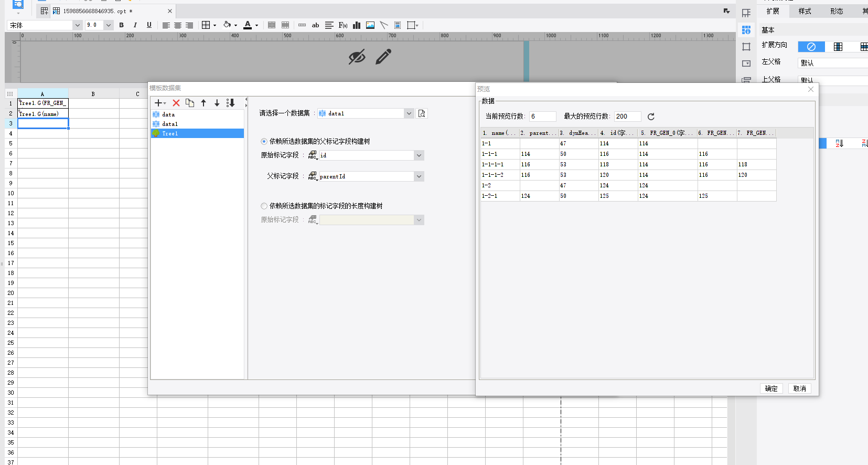Insert rich text element icon
This screenshot has width=868, height=465.
[329, 25]
